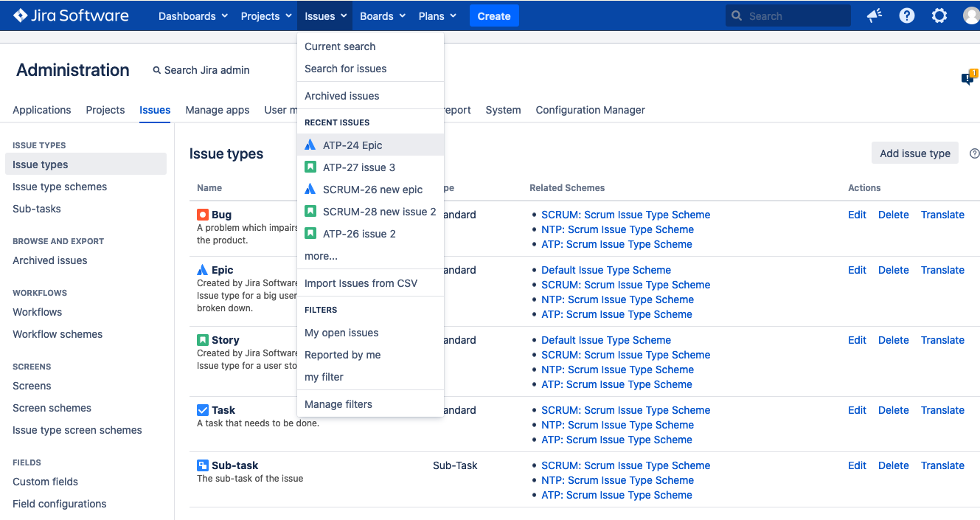Screen dimensions: 980x520
Task: Click the Sub-task issue type icon
Action: [203, 465]
